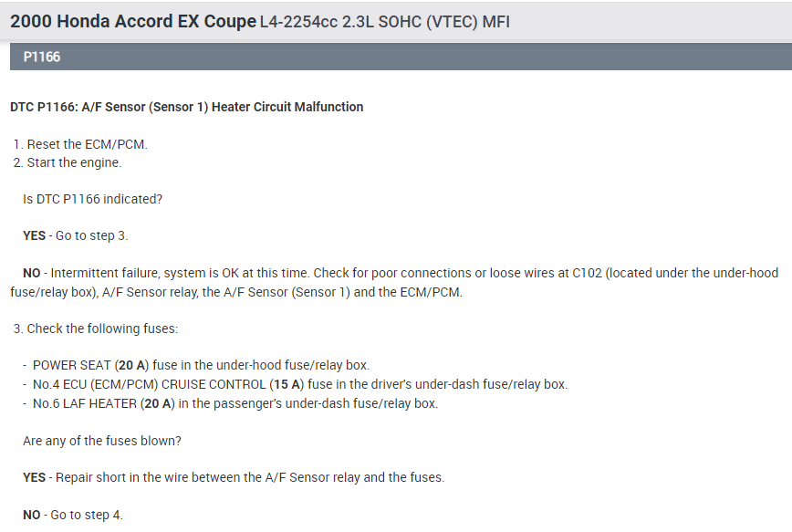
Task: Click step 2 Start the engine
Action: pos(74,162)
